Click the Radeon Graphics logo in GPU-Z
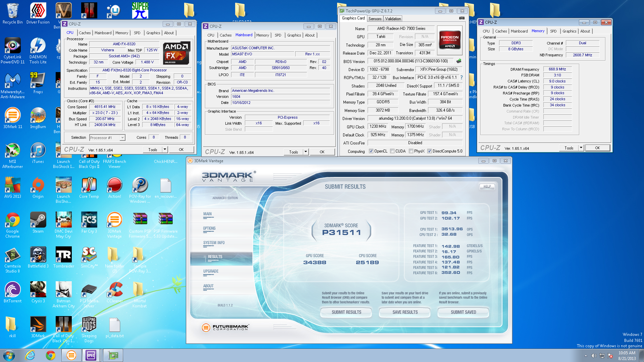The image size is (644, 362). point(449,40)
